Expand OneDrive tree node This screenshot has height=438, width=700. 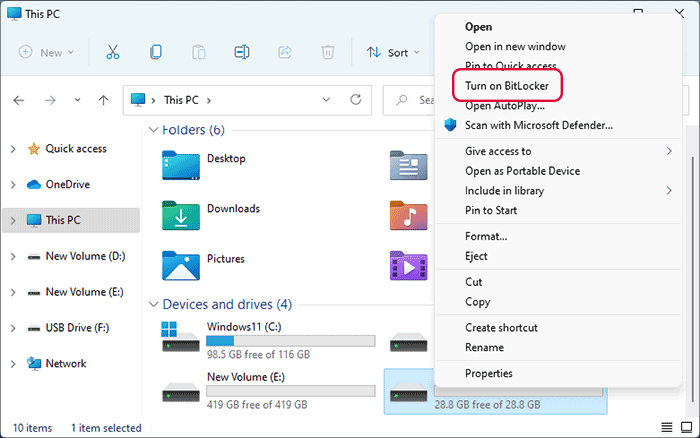pos(13,184)
